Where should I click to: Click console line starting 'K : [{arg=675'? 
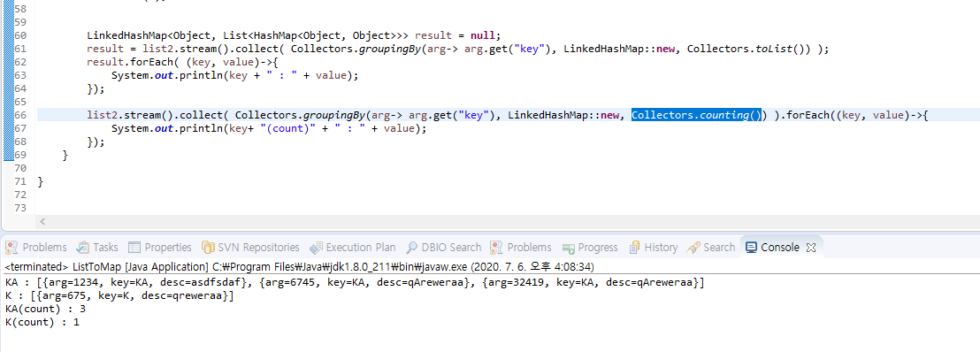click(119, 295)
